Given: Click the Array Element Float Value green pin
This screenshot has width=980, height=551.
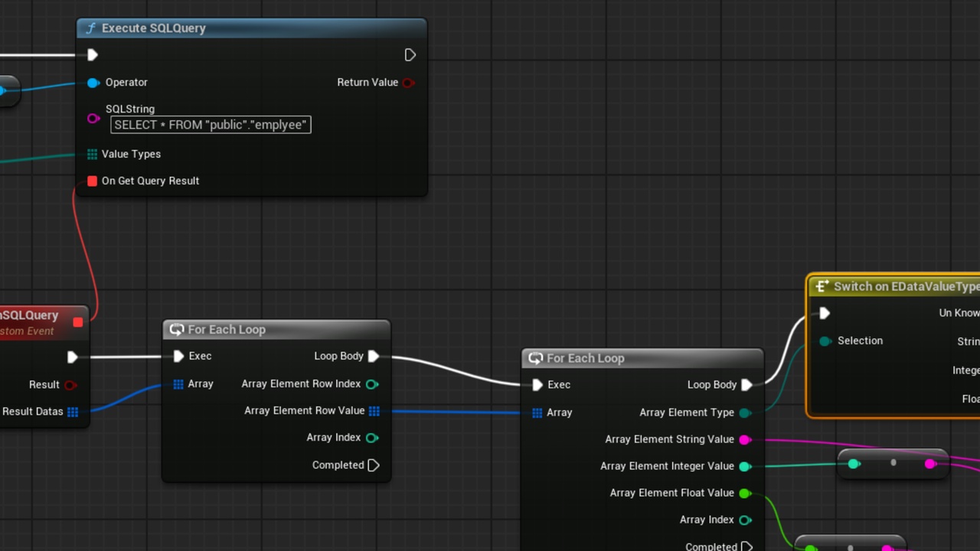Looking at the screenshot, I should pos(744,493).
